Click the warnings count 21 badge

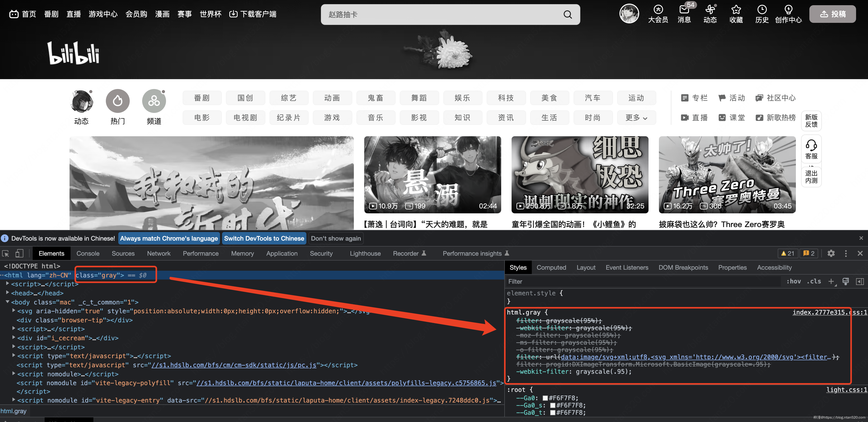(x=788, y=254)
